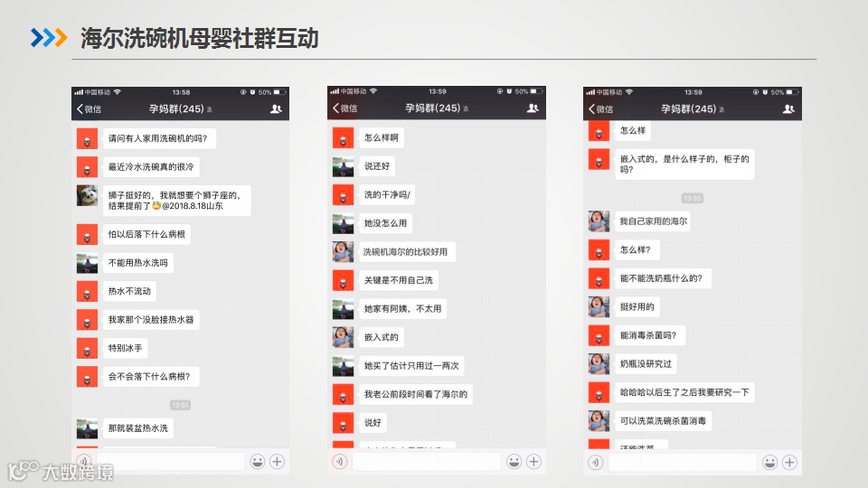Select message '不能用热水洗吗'
The image size is (868, 488).
tap(137, 263)
